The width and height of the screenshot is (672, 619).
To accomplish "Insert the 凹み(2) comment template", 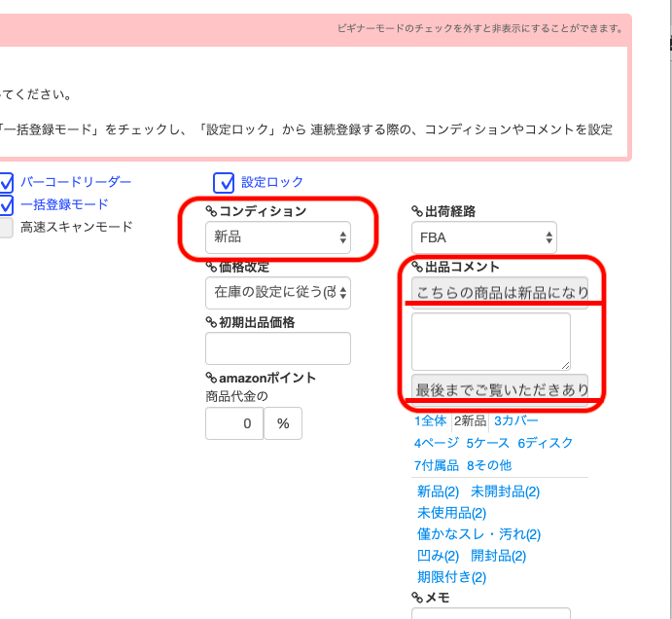I will 438,556.
